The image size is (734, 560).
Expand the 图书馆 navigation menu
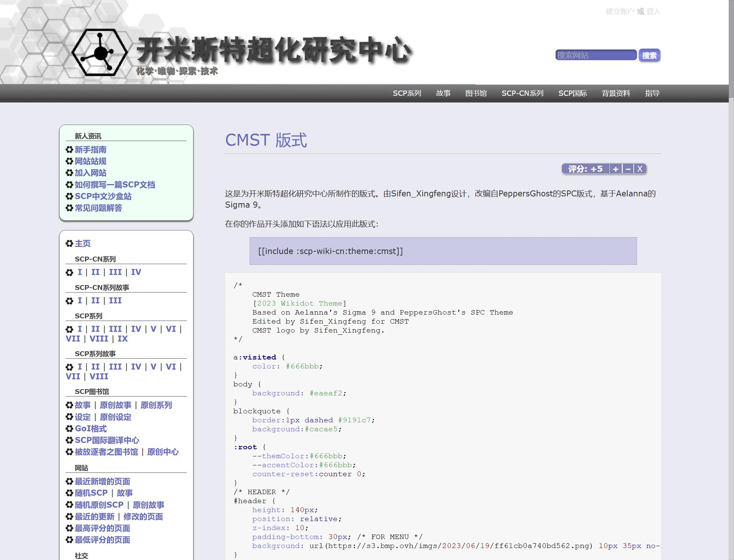(476, 93)
